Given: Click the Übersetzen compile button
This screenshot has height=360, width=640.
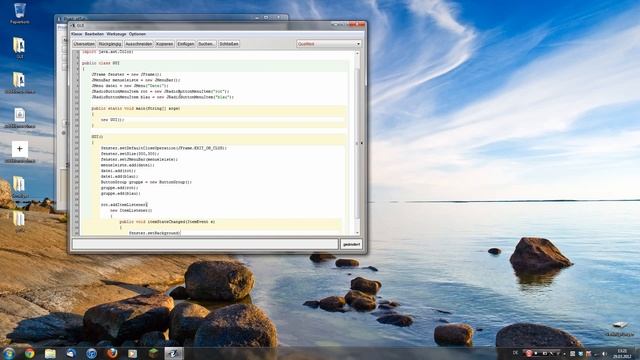Looking at the screenshot, I should [84, 44].
